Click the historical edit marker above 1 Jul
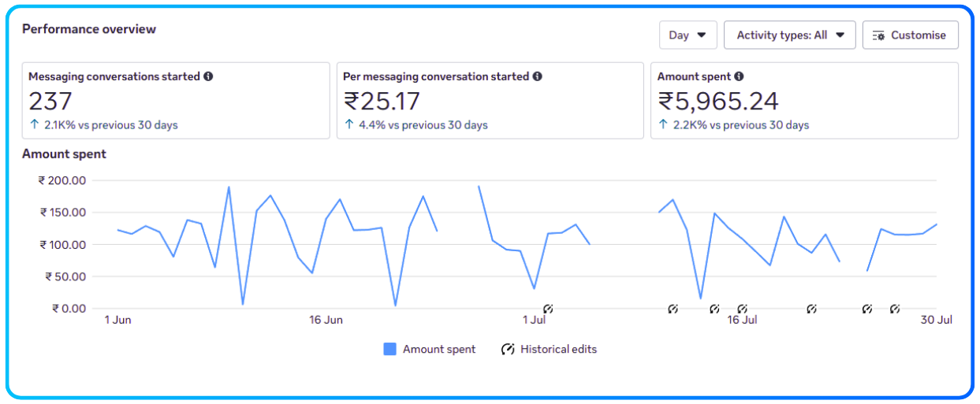The image size is (980, 404). click(x=548, y=309)
